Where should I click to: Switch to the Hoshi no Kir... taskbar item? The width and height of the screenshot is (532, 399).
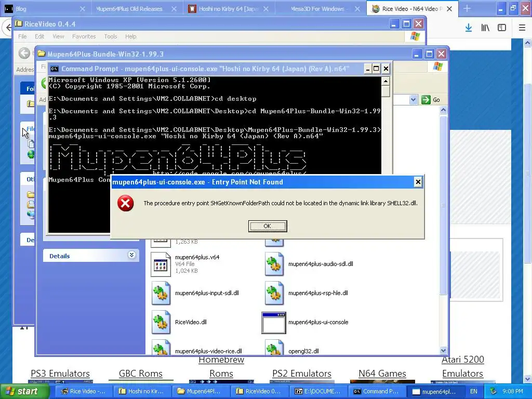pyautogui.click(x=142, y=392)
